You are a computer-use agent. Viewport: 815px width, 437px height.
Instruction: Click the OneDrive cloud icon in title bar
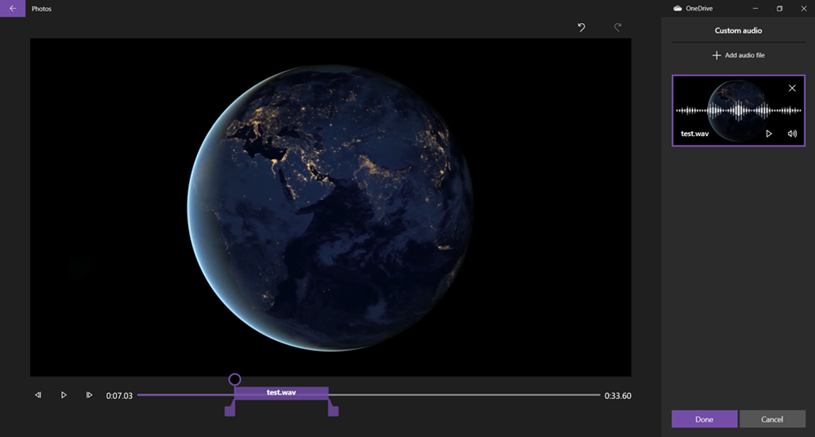pyautogui.click(x=677, y=8)
